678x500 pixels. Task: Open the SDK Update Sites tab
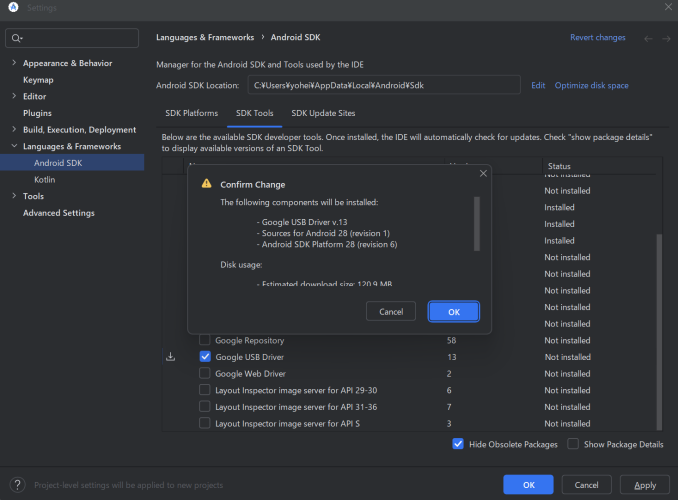pyautogui.click(x=323, y=113)
